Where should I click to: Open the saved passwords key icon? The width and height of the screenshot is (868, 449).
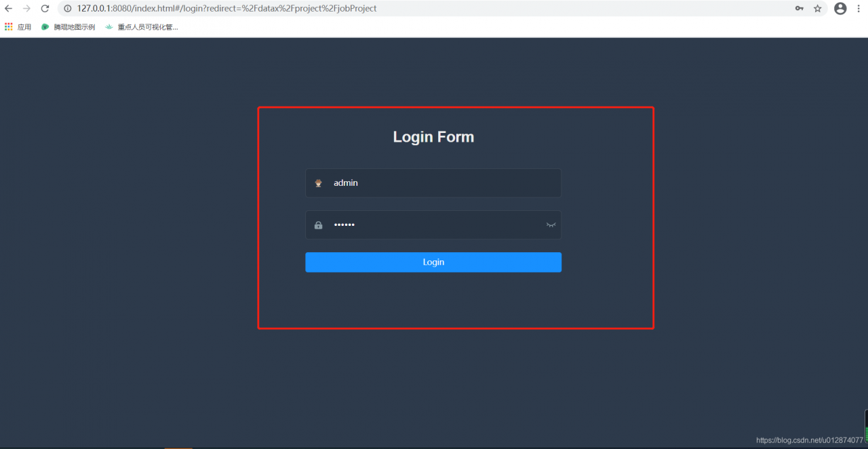click(x=800, y=9)
